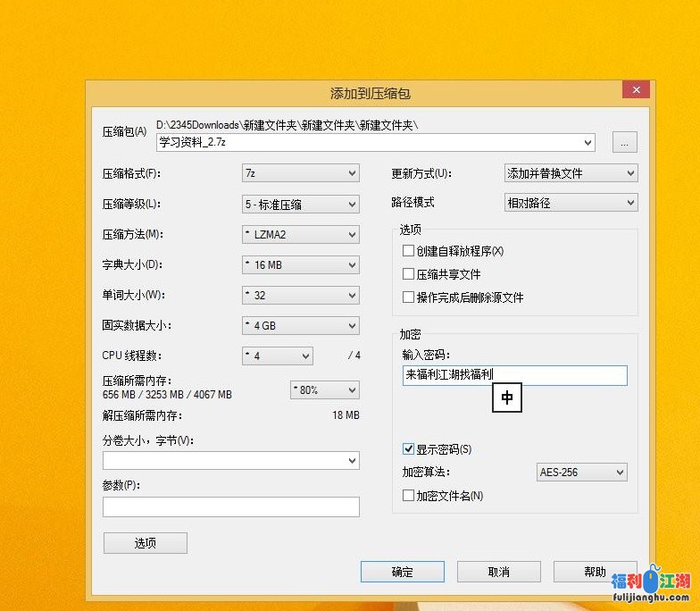700x611 pixels.
Task: Click the 选项 options button
Action: click(x=146, y=543)
